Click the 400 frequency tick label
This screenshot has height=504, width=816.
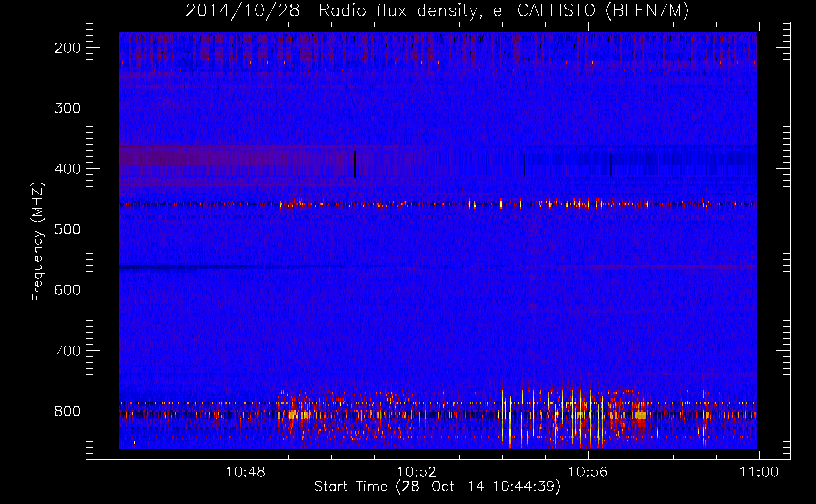tap(67, 169)
